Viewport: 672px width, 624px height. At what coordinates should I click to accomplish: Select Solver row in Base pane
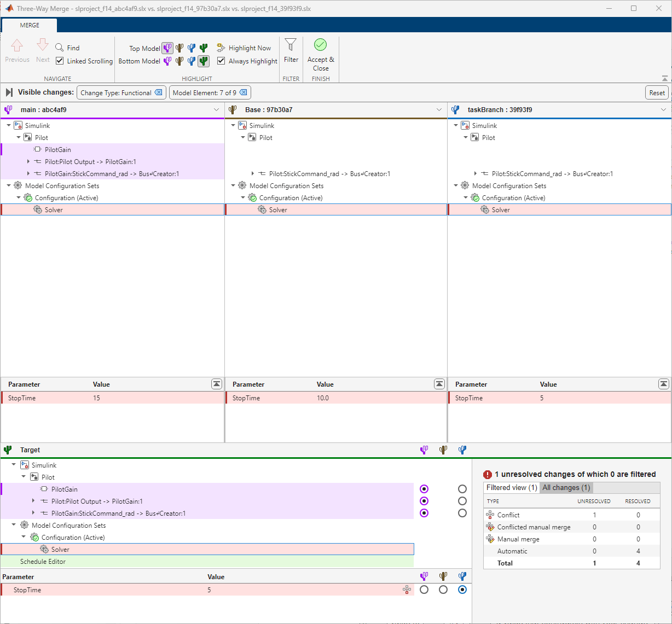[x=336, y=210]
